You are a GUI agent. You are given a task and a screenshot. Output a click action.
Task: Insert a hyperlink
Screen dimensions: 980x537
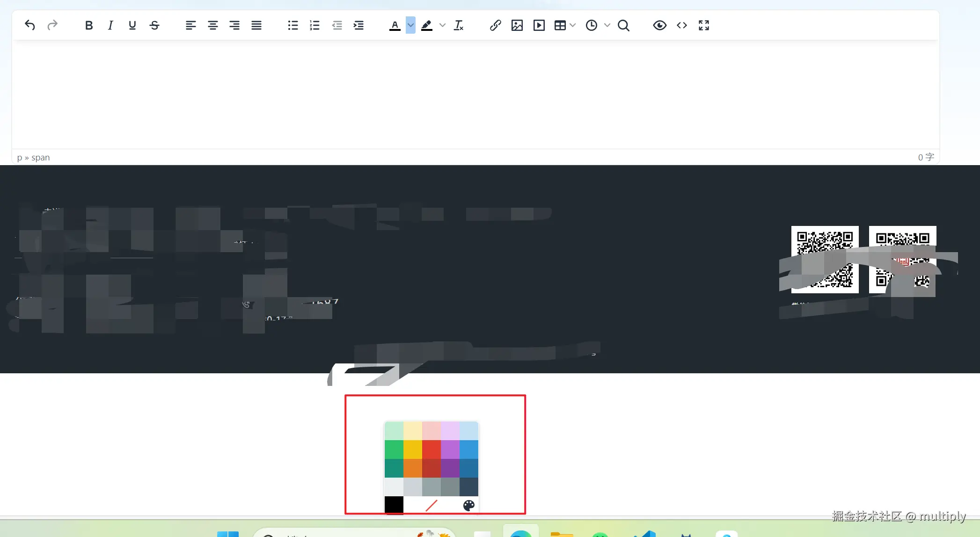pos(495,25)
